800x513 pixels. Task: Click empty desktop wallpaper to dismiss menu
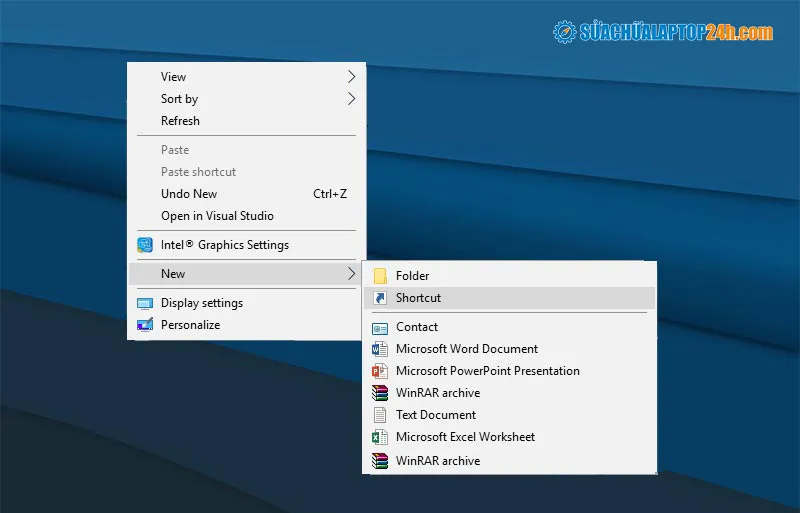[x=600, y=150]
